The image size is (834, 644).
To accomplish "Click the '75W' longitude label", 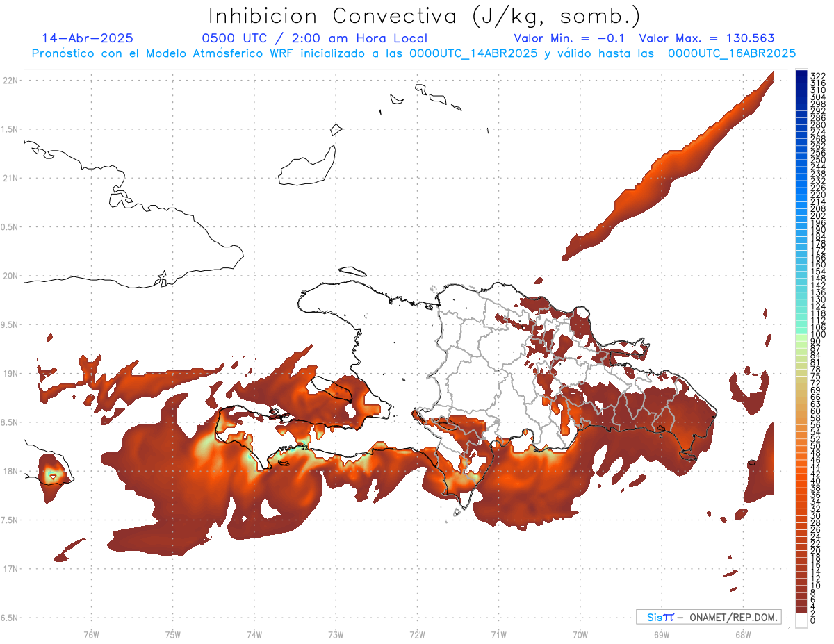I will [173, 634].
